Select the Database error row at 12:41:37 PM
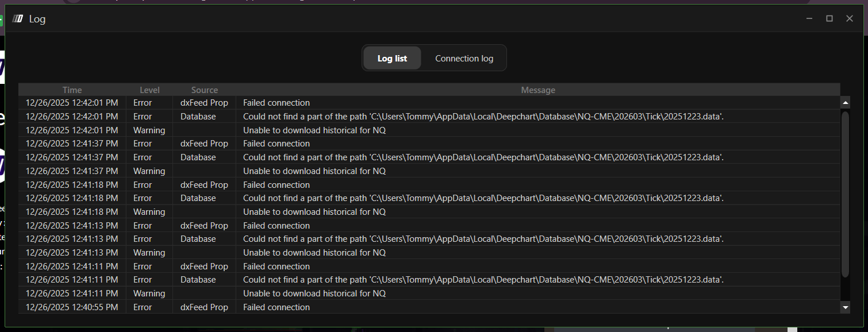The height and width of the screenshot is (332, 868). pos(198,157)
